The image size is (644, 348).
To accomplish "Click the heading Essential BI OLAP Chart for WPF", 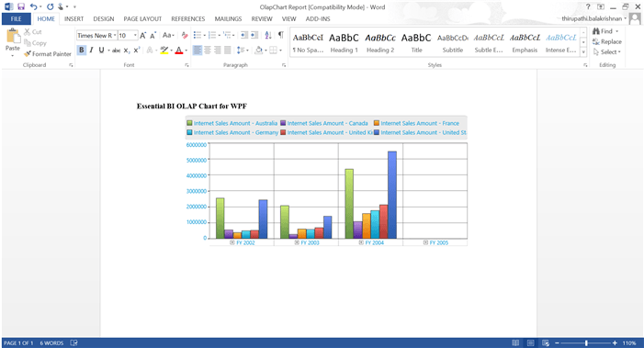I will 192,107.
